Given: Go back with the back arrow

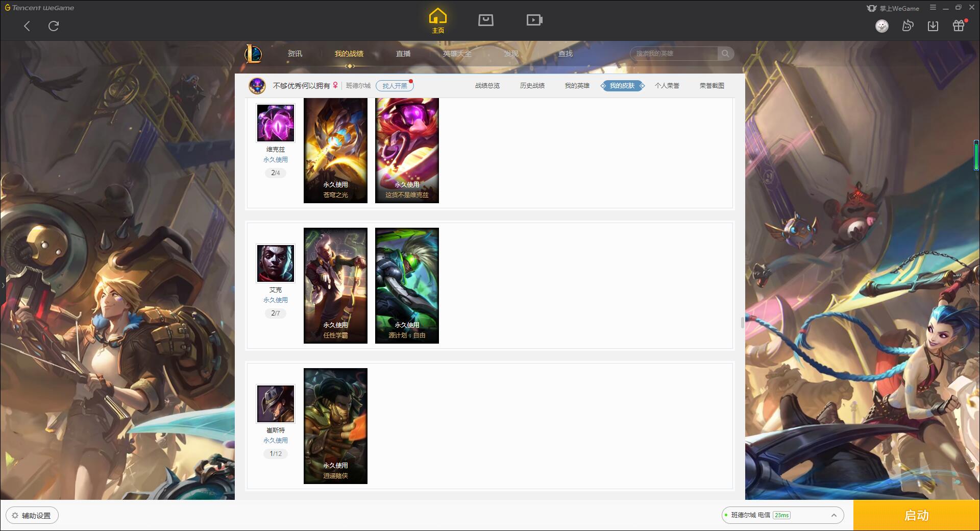Looking at the screenshot, I should 27,26.
